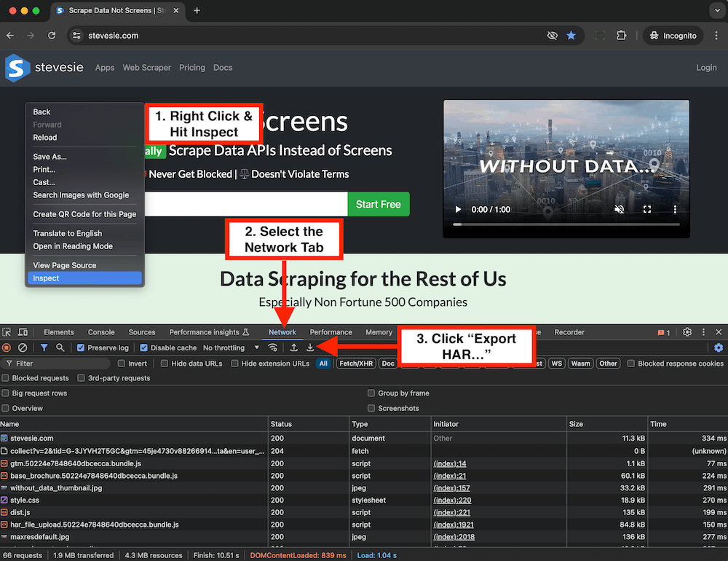Open site information icon in address bar
Screen dimensions: 728x561
pyautogui.click(x=76, y=36)
